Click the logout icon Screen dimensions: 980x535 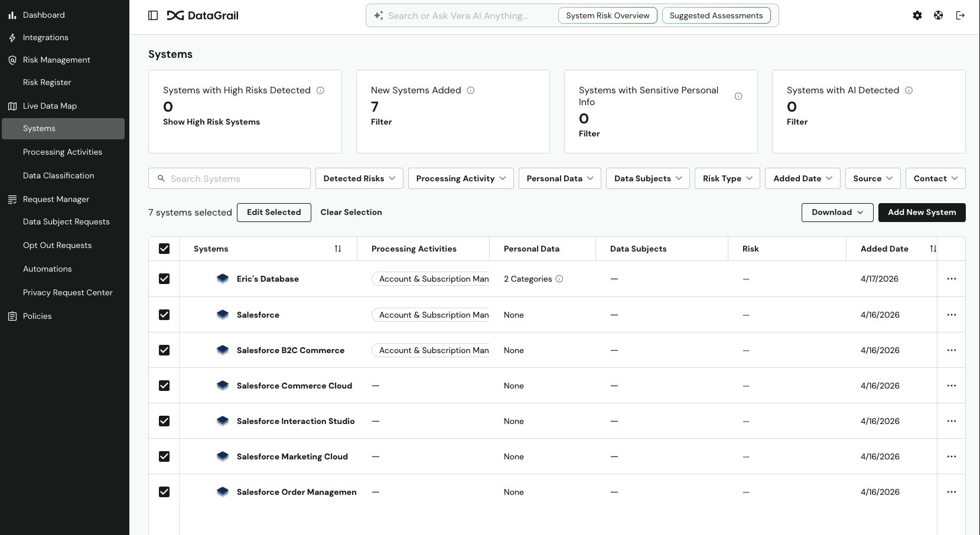(x=961, y=15)
